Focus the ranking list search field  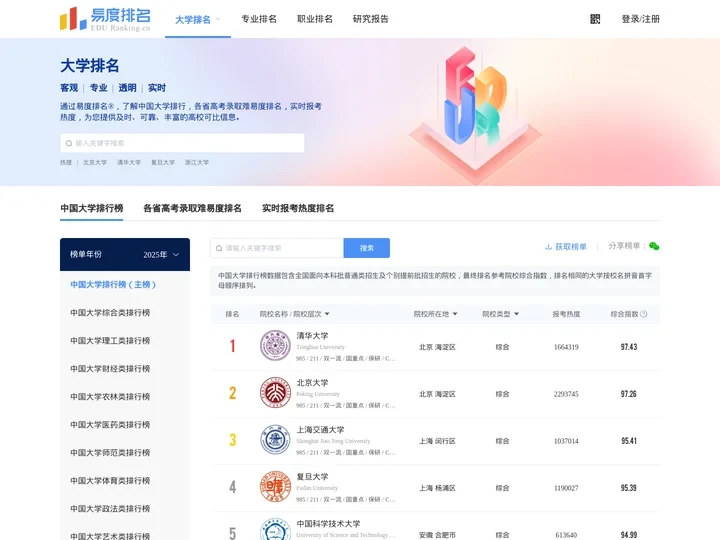(x=277, y=248)
